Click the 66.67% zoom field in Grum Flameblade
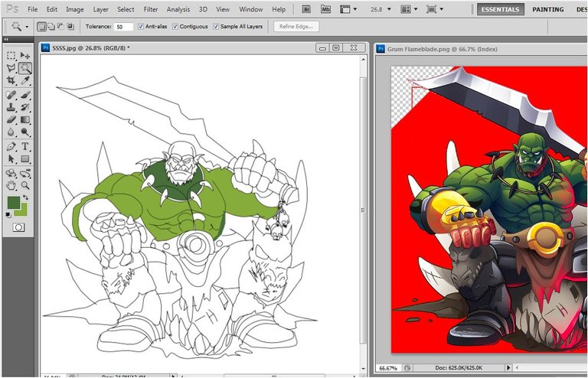 388,368
